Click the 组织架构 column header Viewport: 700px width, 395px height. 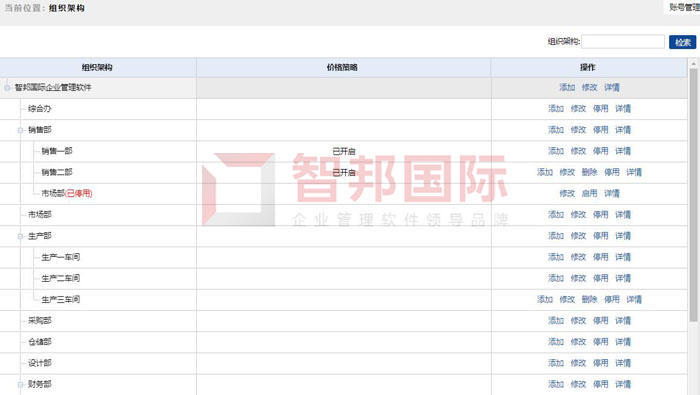pos(98,67)
